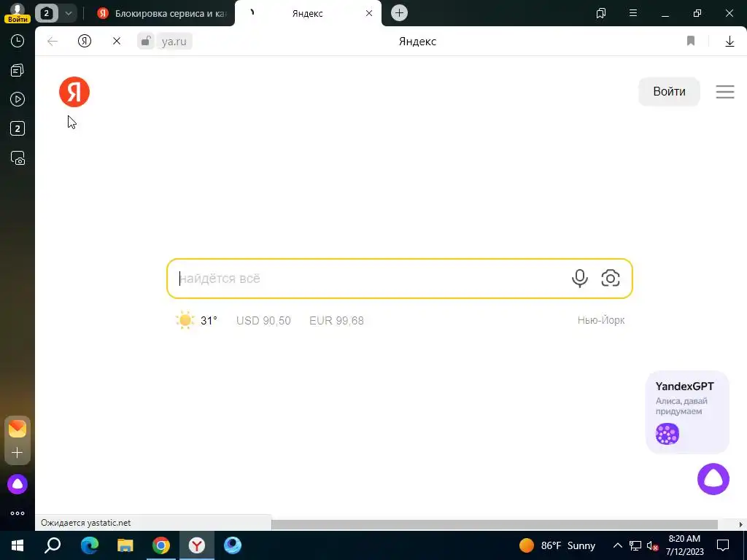Launch Microsoft Edge from the taskbar
The image size is (747, 560).
[89, 545]
